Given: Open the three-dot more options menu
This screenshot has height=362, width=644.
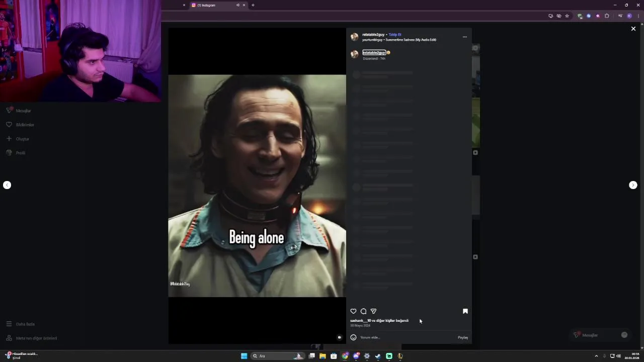Looking at the screenshot, I should click(464, 37).
